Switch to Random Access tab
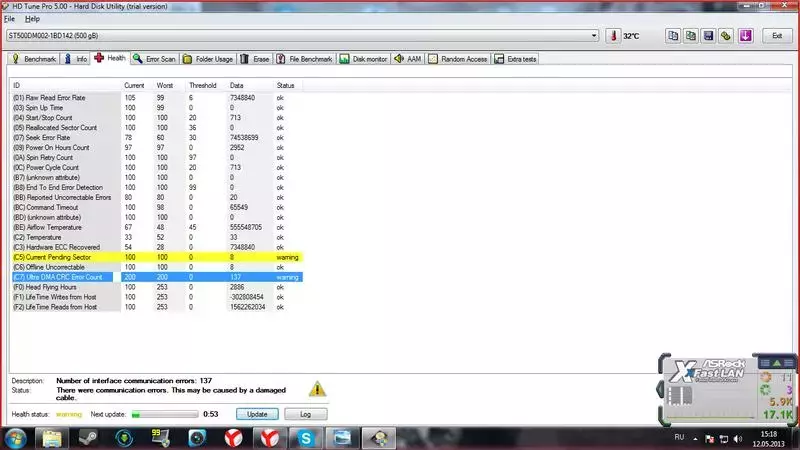 pyautogui.click(x=458, y=59)
